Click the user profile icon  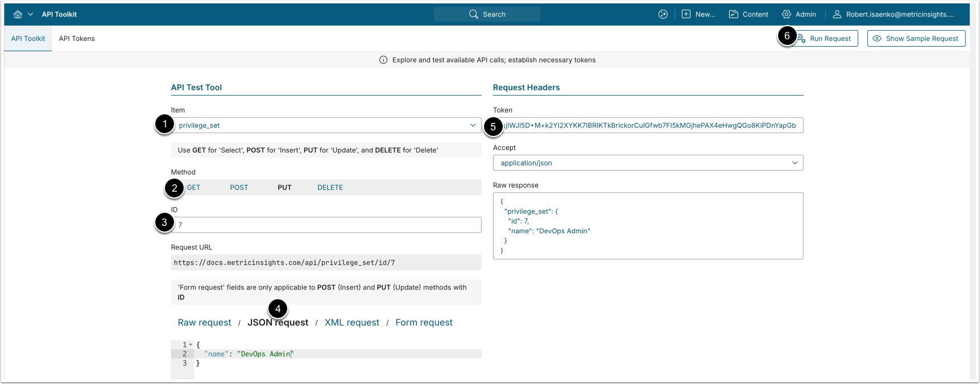click(837, 14)
